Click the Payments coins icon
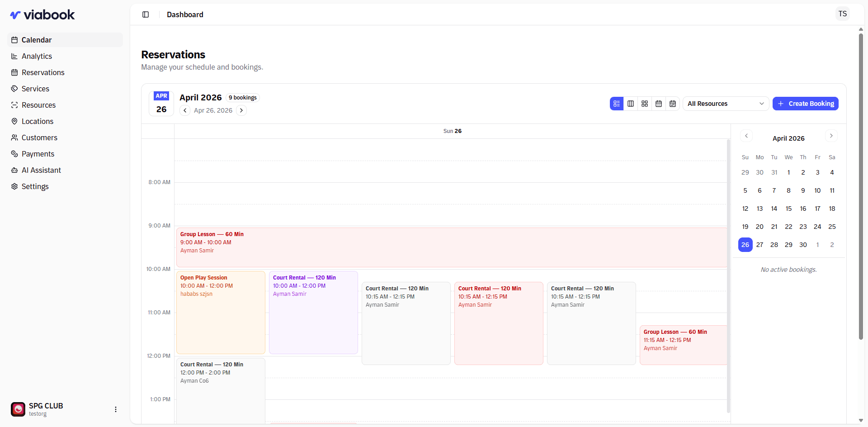868x427 pixels. tap(14, 154)
